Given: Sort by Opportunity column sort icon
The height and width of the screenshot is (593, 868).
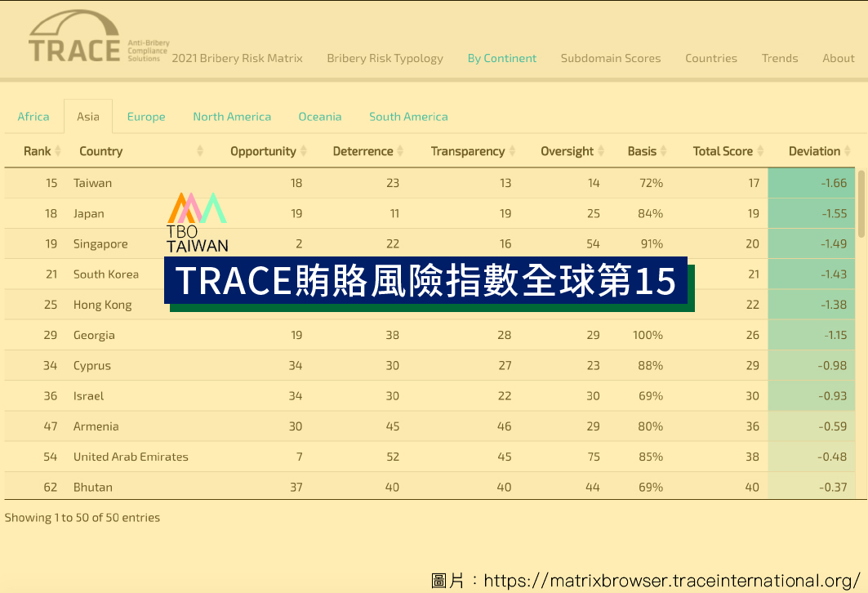Looking at the screenshot, I should (304, 151).
